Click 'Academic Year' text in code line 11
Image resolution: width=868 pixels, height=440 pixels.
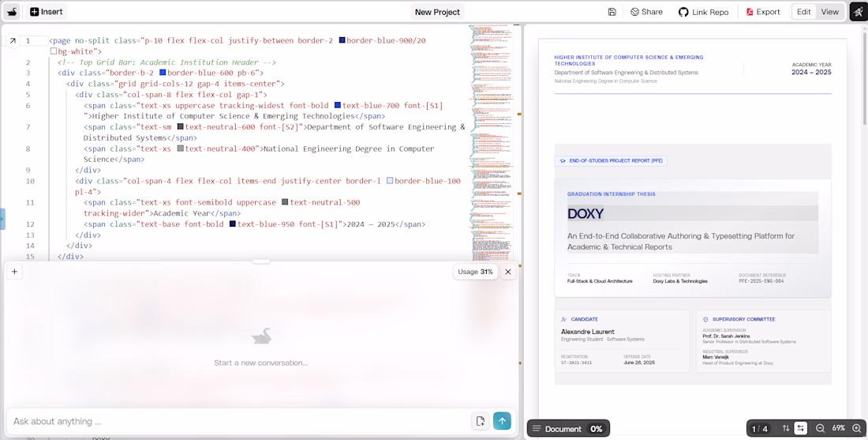(181, 213)
